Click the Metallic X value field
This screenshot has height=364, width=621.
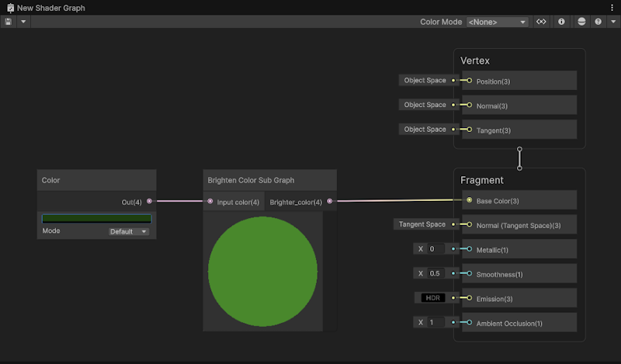point(435,249)
